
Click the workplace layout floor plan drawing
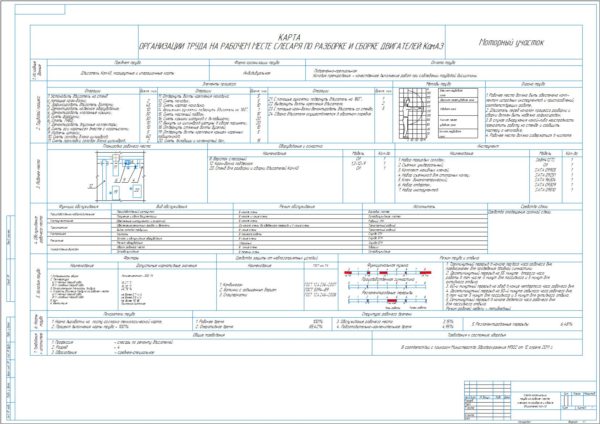coord(119,176)
